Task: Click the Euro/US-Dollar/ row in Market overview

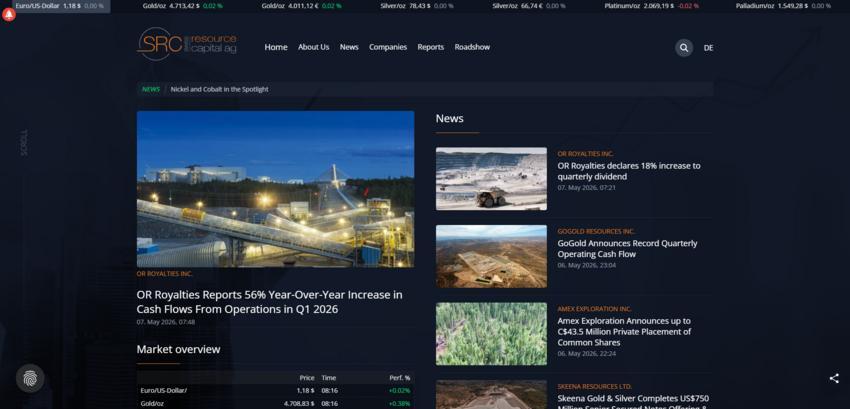Action: pyautogui.click(x=275, y=391)
